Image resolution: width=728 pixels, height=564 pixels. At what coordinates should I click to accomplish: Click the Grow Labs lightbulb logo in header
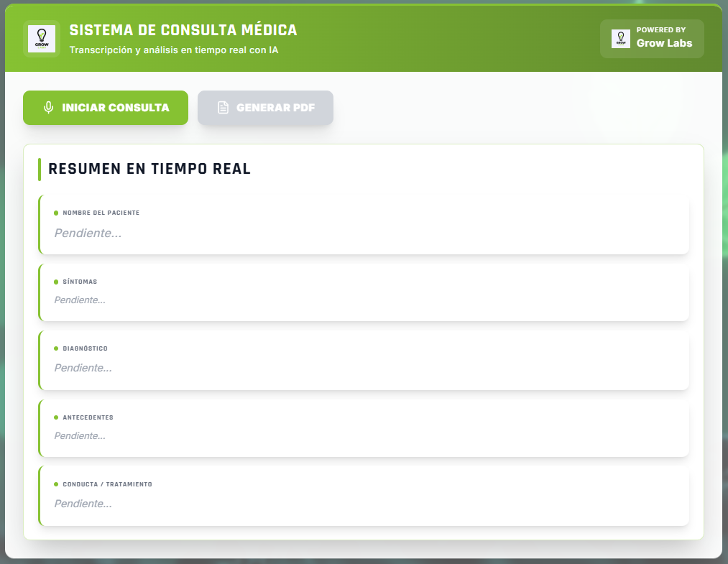pyautogui.click(x=42, y=39)
